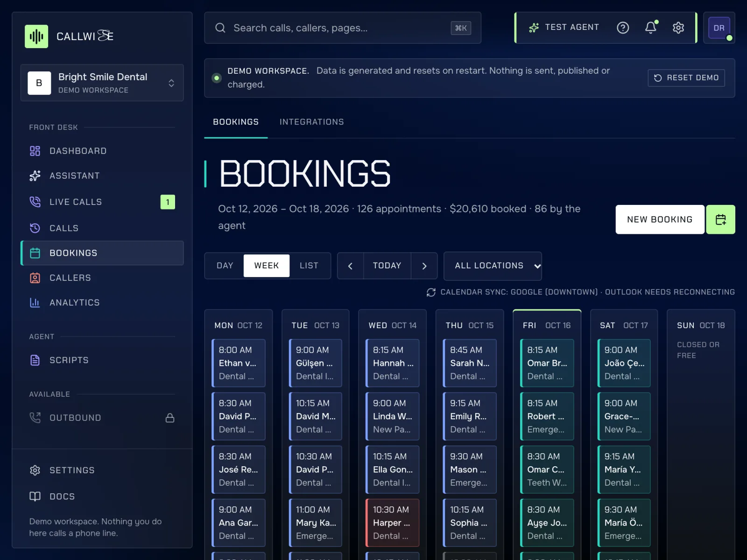Image resolution: width=747 pixels, height=560 pixels.
Task: Open the All Locations dropdown
Action: coord(493,266)
